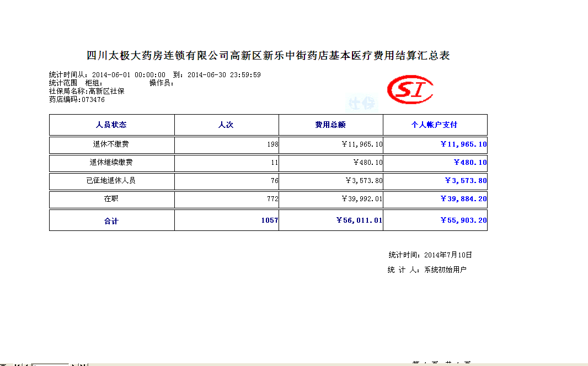Click the total 费用总额 ￥56,011.01
This screenshot has height=366, width=588.
pyautogui.click(x=359, y=220)
